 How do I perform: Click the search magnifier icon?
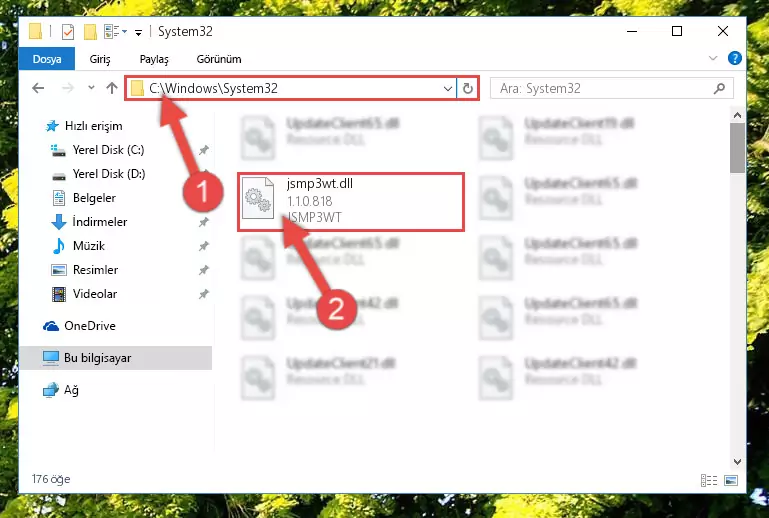tap(719, 88)
